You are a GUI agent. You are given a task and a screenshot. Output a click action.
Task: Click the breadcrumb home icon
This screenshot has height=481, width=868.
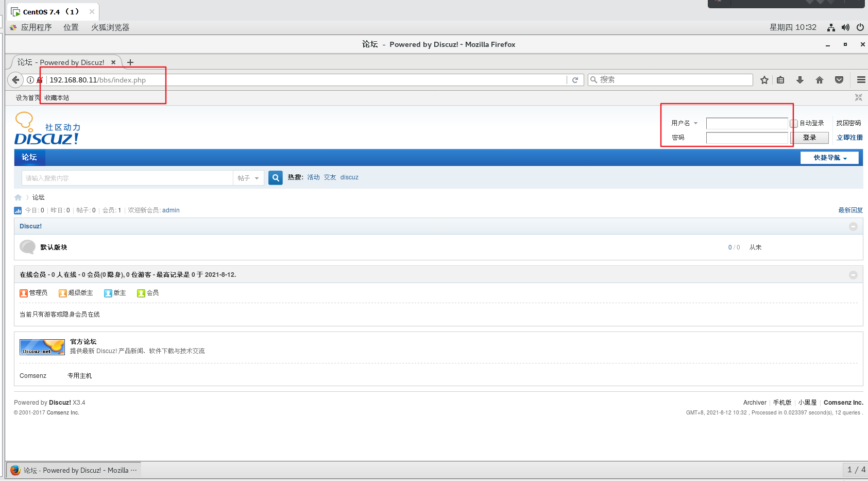pos(18,197)
